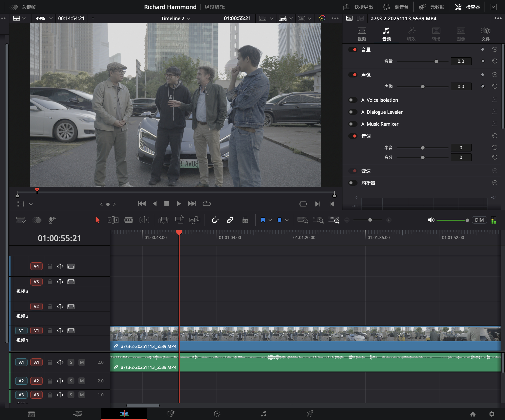Select the blade edit mode tool
Image resolution: width=505 pixels, height=420 pixels.
point(128,220)
